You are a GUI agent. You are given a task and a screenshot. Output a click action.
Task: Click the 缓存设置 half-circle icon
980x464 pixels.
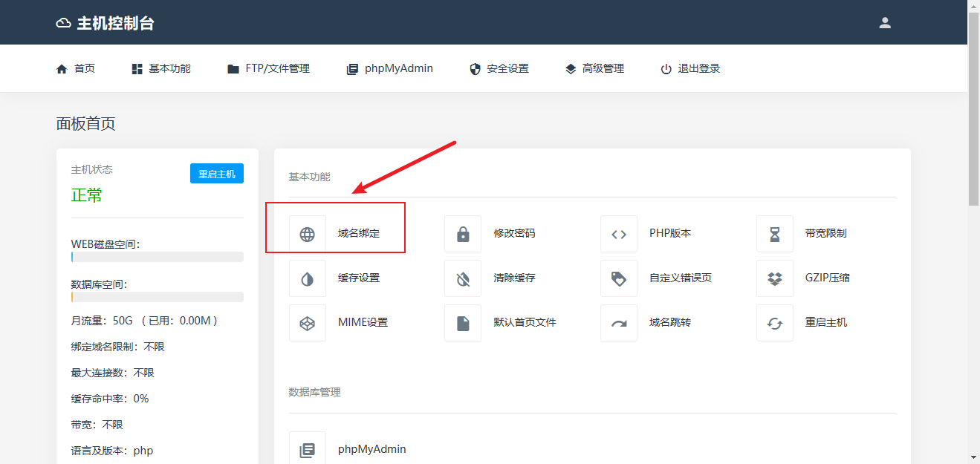pos(308,279)
